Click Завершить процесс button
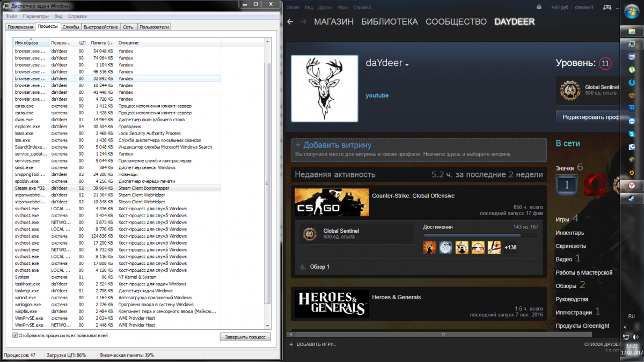 [245, 337]
